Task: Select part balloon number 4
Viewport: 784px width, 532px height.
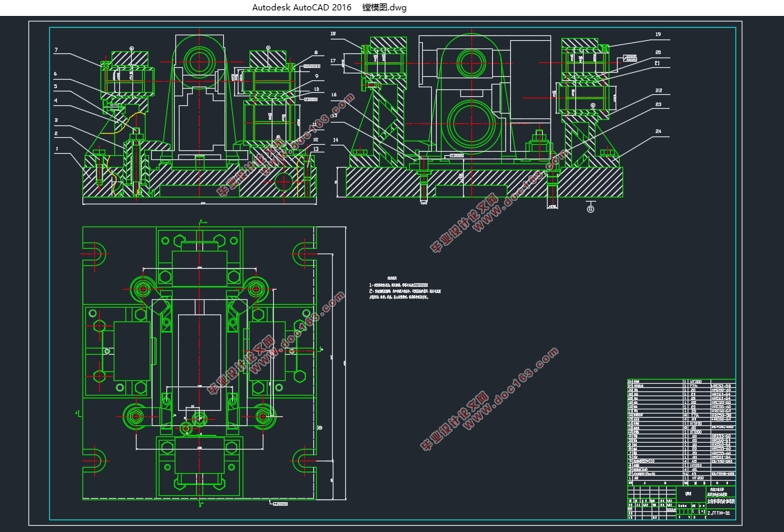Action: (x=55, y=100)
